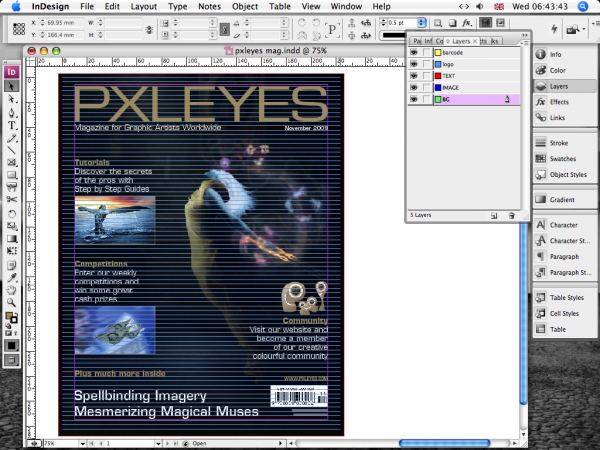Toggle lock box for IMAGE layer
Viewport: 600px width, 450px height.
pos(426,88)
